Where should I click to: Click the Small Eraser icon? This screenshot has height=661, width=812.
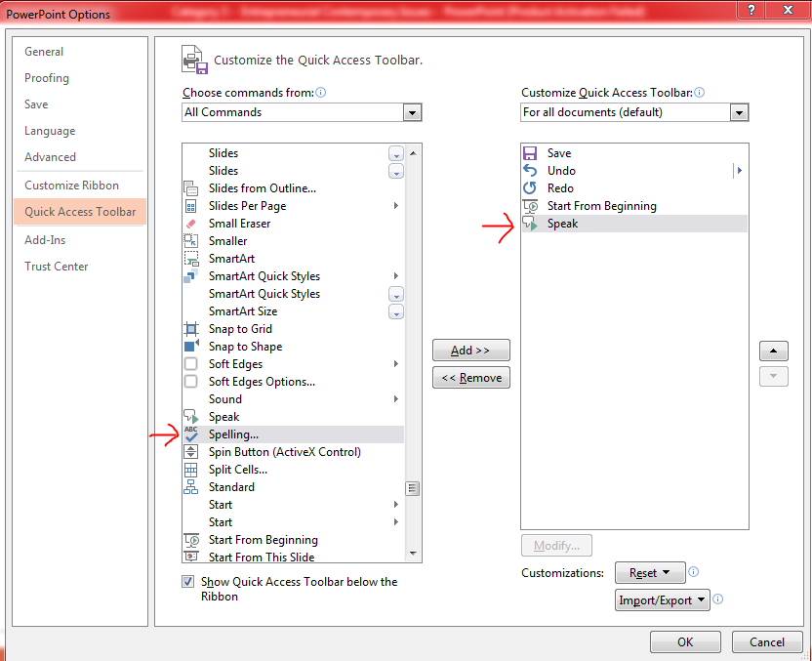(190, 224)
